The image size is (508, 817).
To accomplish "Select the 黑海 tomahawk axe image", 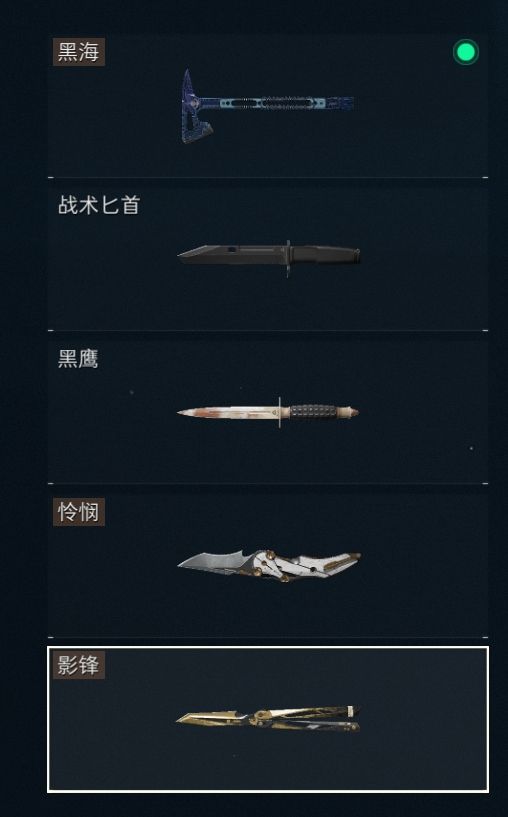I will point(267,106).
